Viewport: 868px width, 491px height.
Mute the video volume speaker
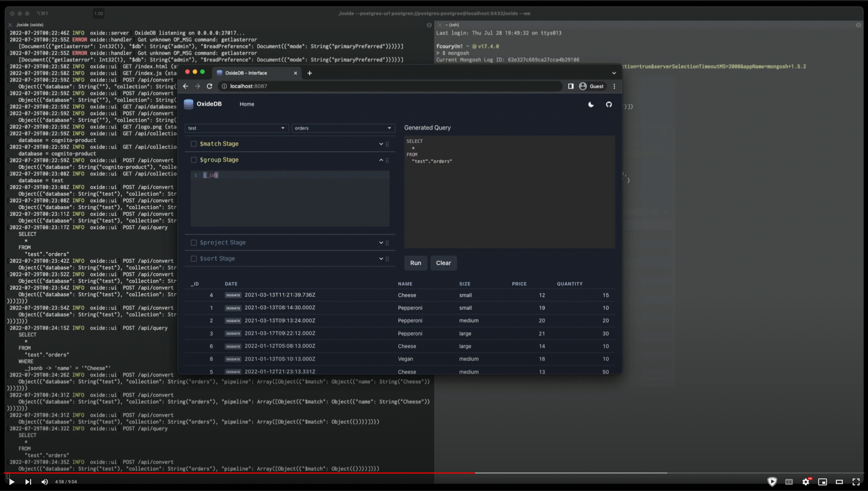click(x=45, y=482)
